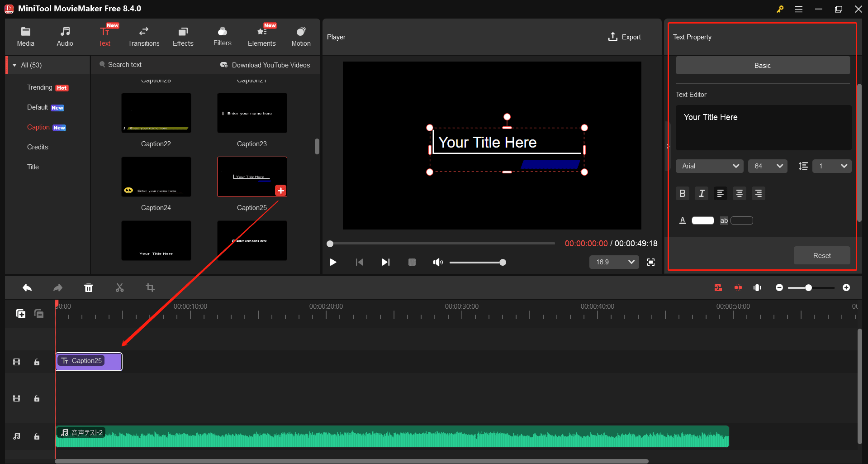Split the clip with scissors tool

click(119, 287)
